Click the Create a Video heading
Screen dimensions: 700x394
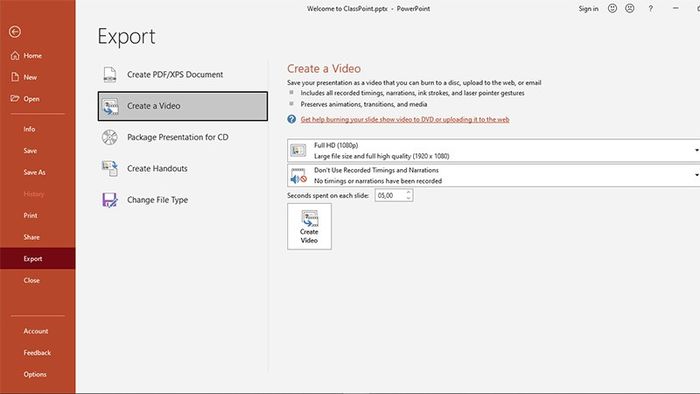click(x=324, y=68)
